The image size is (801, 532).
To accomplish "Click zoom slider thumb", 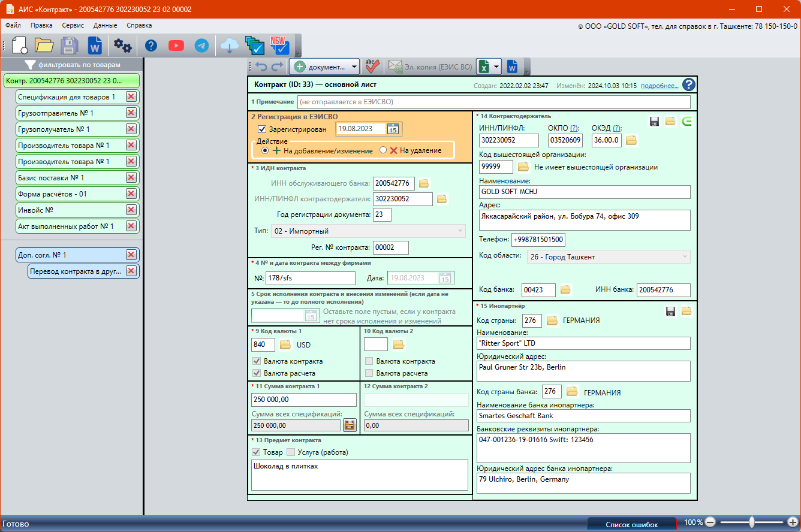I will click(x=751, y=522).
